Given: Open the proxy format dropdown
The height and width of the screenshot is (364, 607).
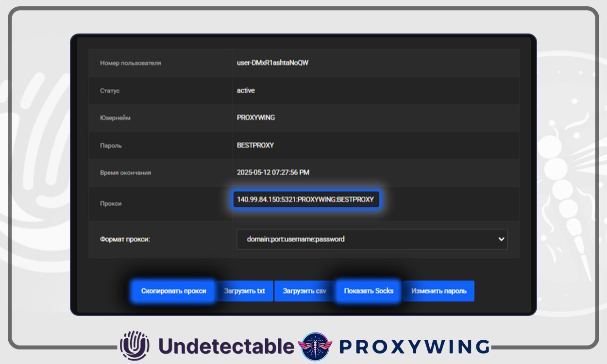Looking at the screenshot, I should (x=371, y=239).
